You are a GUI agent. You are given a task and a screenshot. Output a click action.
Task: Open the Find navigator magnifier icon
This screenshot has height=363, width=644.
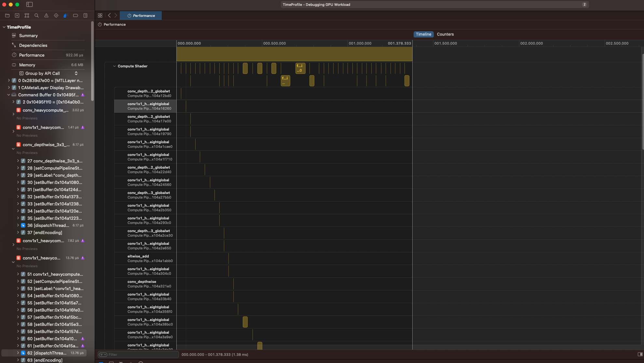coord(36,15)
